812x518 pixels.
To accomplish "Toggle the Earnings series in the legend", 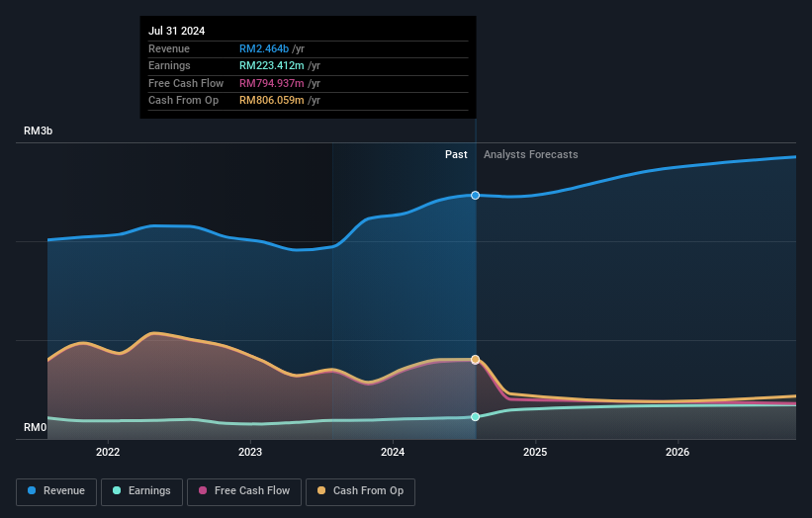I will (141, 491).
